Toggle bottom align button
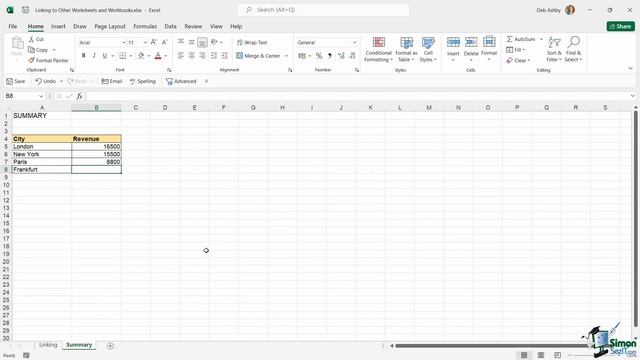This screenshot has height=360, width=640. click(x=202, y=42)
